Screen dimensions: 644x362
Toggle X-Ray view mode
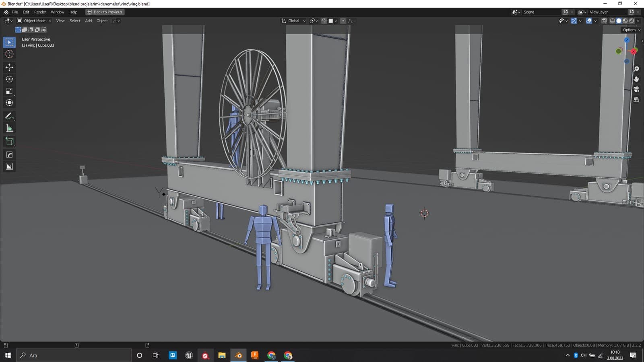[604, 21]
